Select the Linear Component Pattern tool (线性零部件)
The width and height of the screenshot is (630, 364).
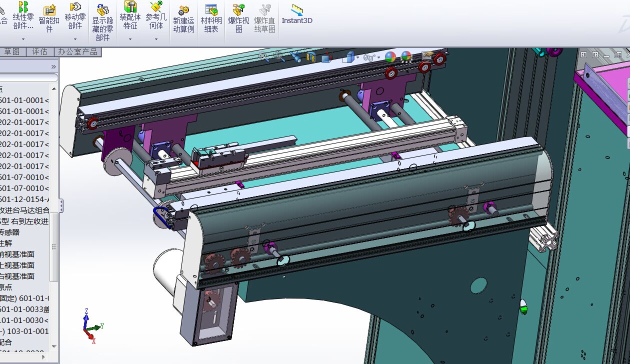23,15
